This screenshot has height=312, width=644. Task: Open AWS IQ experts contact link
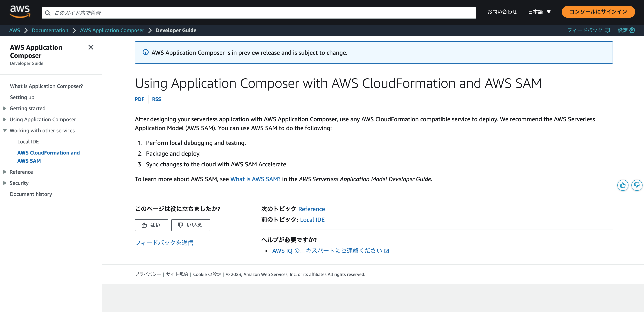[x=327, y=251]
